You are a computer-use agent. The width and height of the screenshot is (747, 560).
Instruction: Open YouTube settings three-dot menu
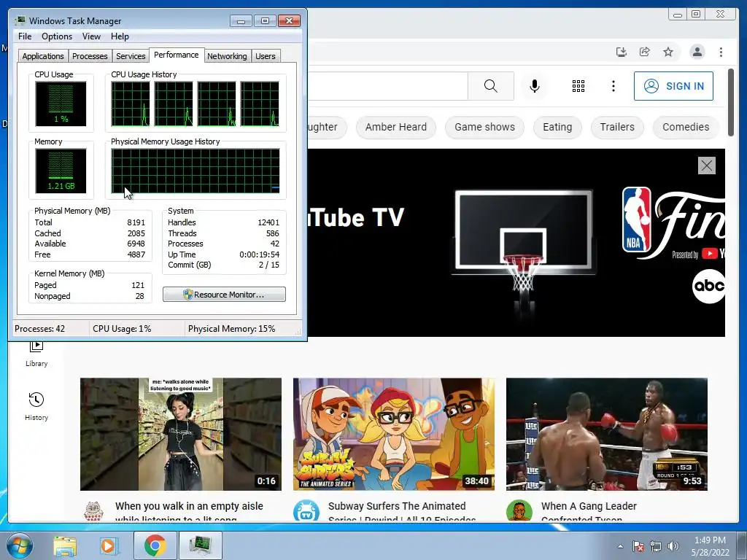coord(613,86)
